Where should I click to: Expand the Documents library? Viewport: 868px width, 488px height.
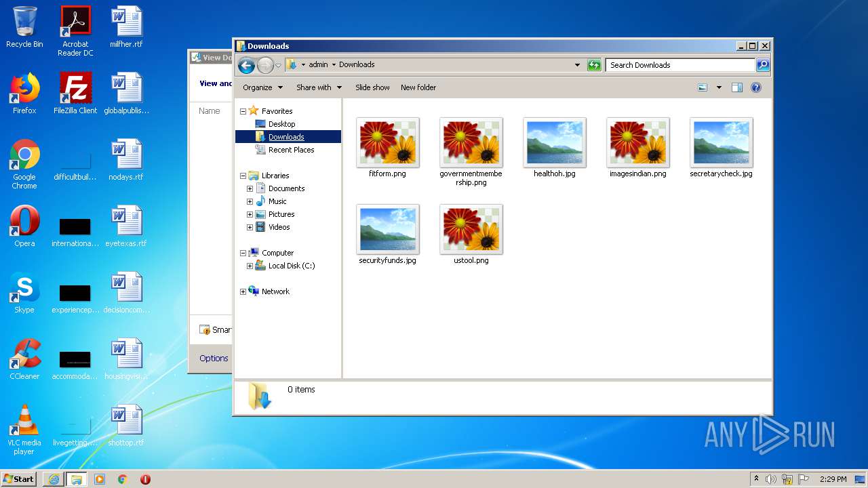tap(250, 188)
